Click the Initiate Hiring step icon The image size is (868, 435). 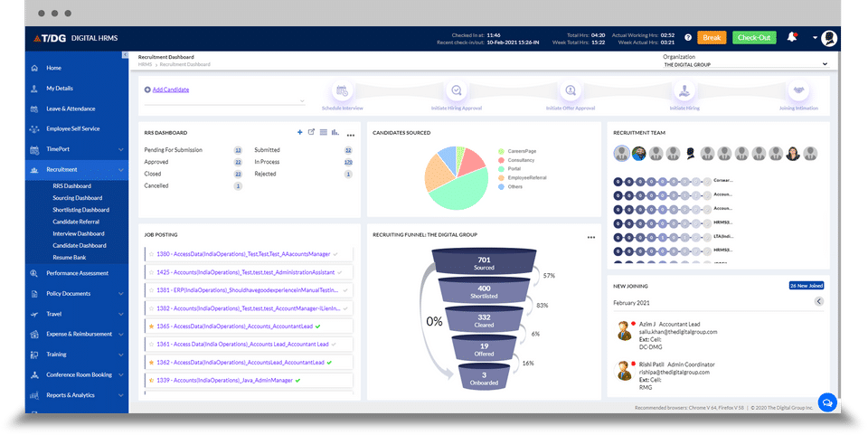(684, 90)
